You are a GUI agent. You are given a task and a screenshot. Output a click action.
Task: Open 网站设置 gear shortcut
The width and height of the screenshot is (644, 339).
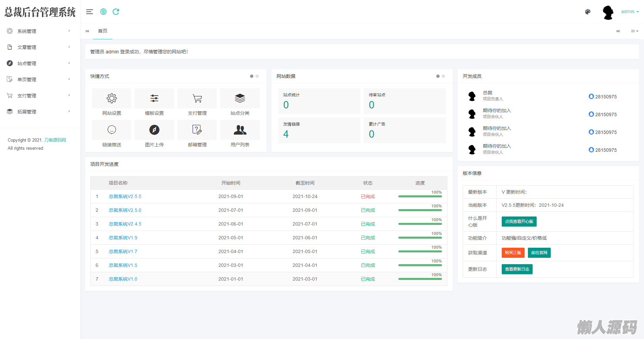click(111, 98)
